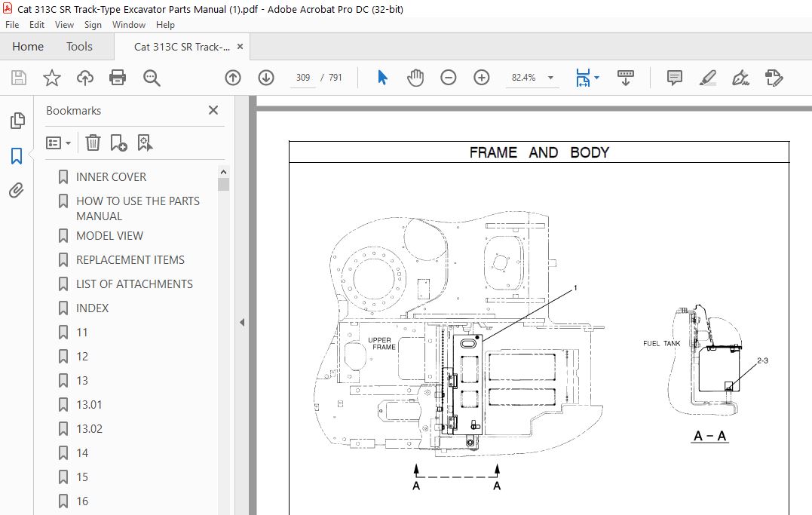Close the Bookmarks panel
The height and width of the screenshot is (515, 812).
pos(213,110)
